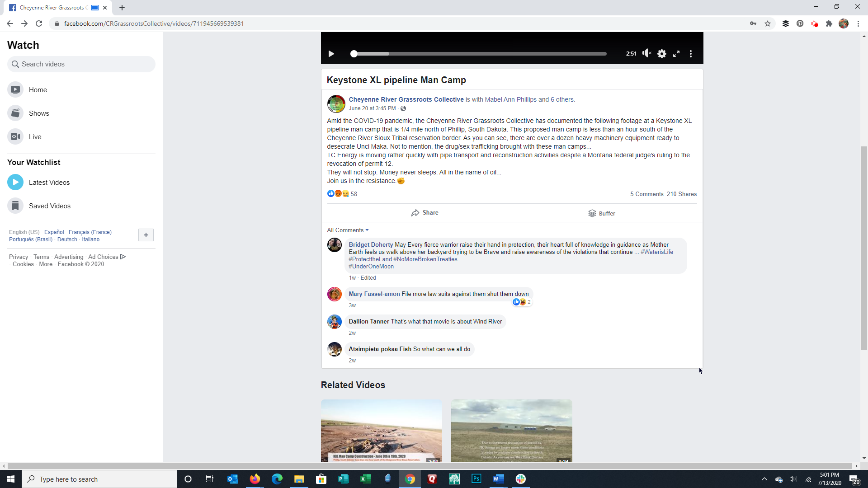This screenshot has height=488, width=868.
Task: Expand All Comments sorting dropdown
Action: [x=348, y=230]
